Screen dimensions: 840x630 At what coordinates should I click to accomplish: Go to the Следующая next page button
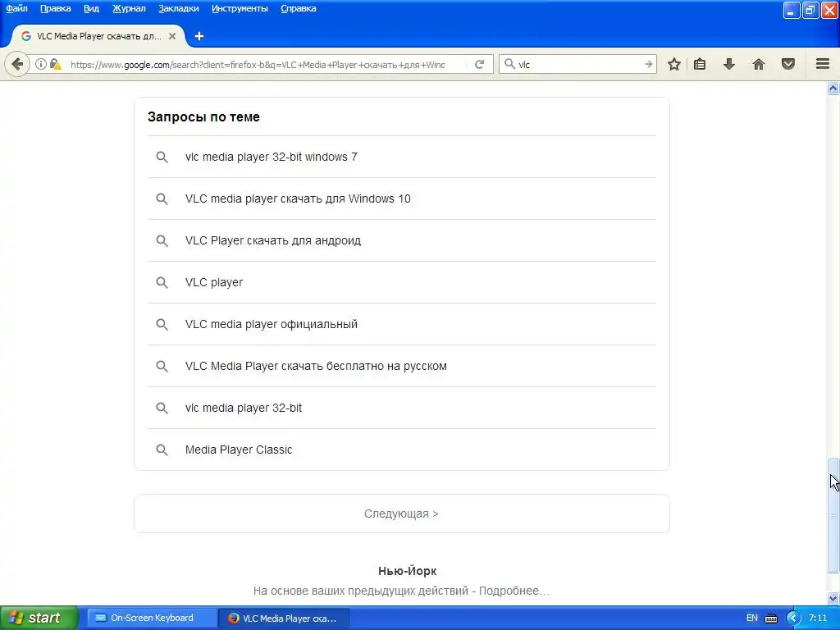click(402, 514)
